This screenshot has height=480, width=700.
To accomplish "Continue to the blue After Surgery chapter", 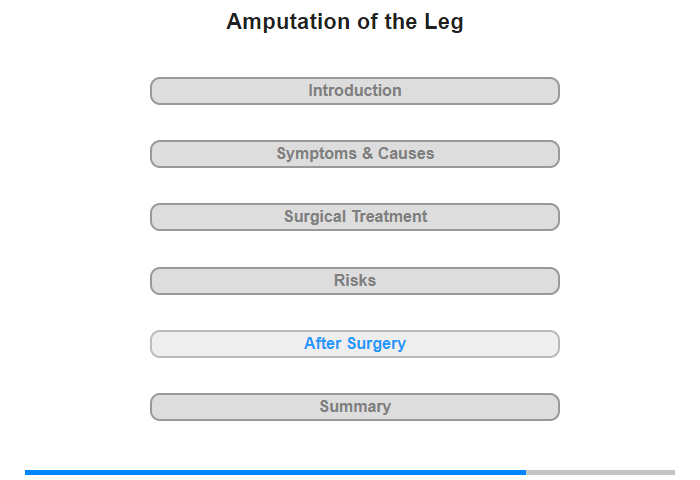I will pyautogui.click(x=355, y=344).
